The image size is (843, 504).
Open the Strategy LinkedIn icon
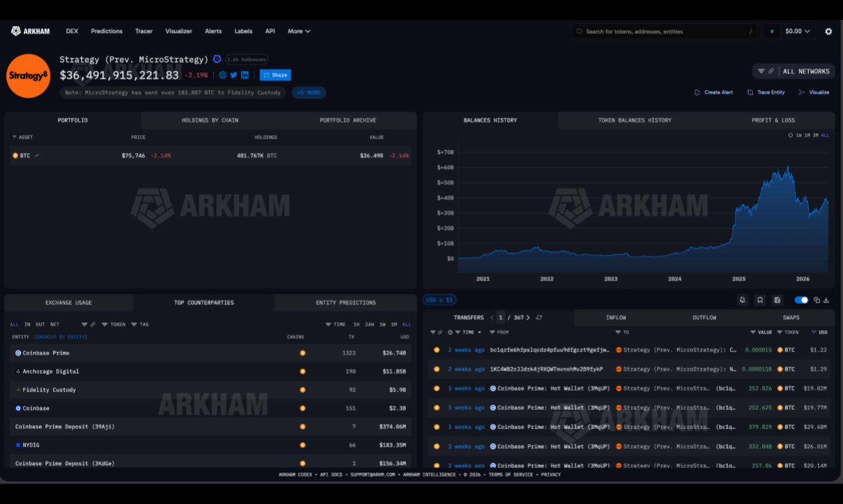click(245, 75)
